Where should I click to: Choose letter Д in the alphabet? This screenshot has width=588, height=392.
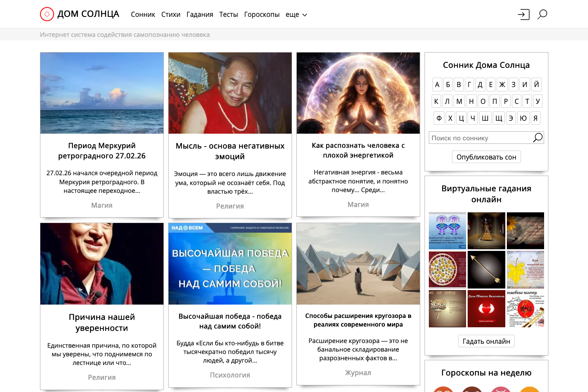pyautogui.click(x=480, y=84)
